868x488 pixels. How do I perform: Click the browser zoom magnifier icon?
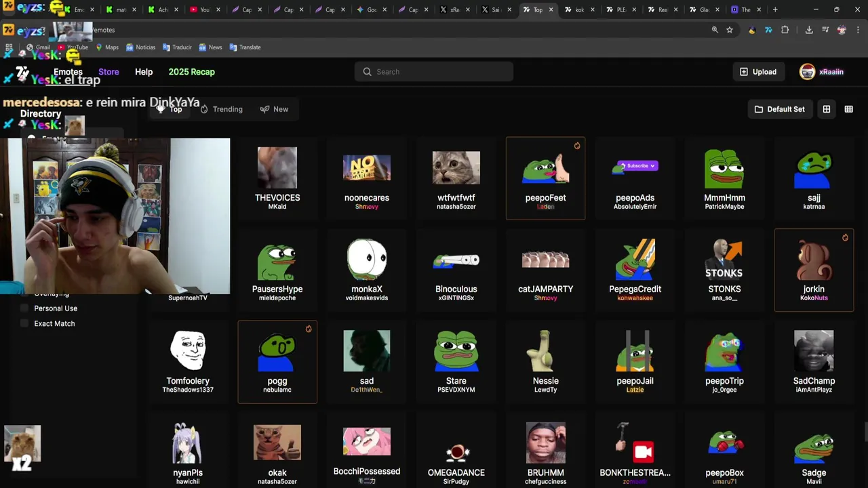coord(715,30)
